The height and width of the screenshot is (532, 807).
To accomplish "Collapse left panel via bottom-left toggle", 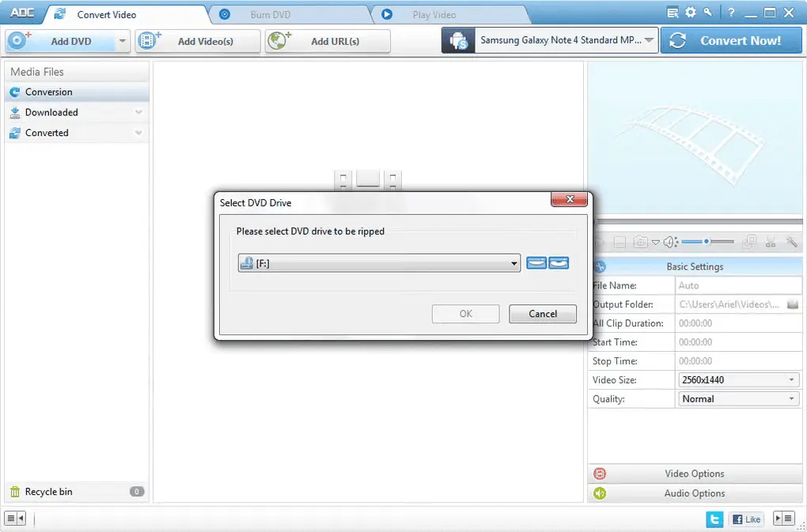I will (x=17, y=518).
